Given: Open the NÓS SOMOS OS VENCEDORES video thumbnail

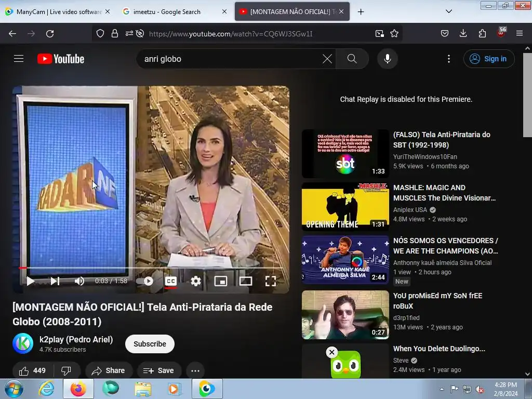Looking at the screenshot, I should (345, 260).
